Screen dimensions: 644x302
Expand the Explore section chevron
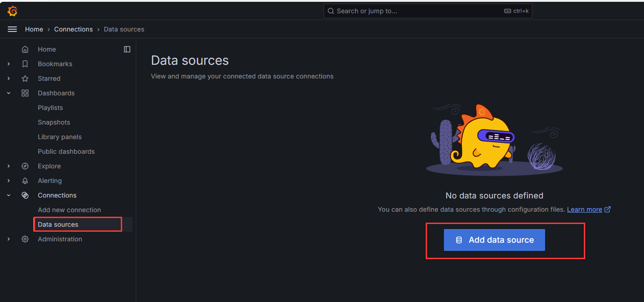(x=9, y=166)
